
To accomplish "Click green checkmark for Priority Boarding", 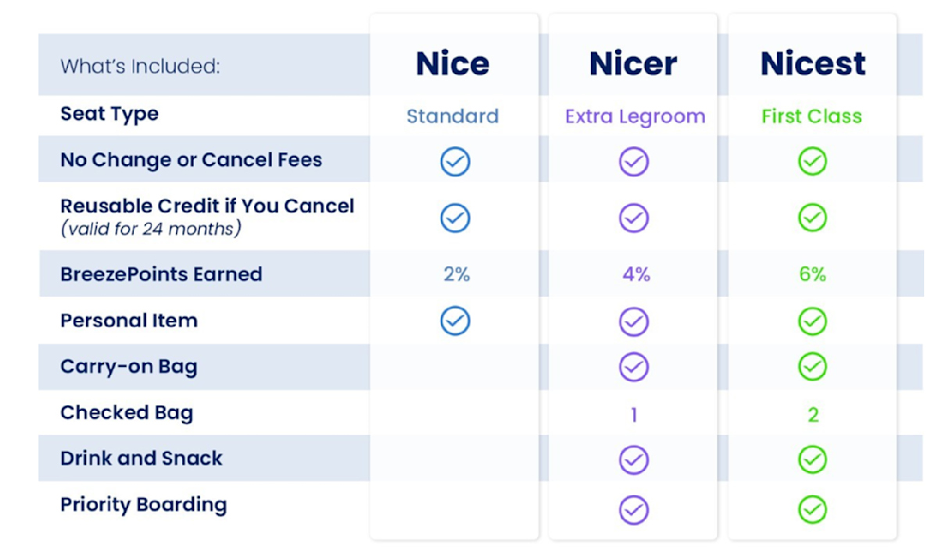I will coord(813,510).
